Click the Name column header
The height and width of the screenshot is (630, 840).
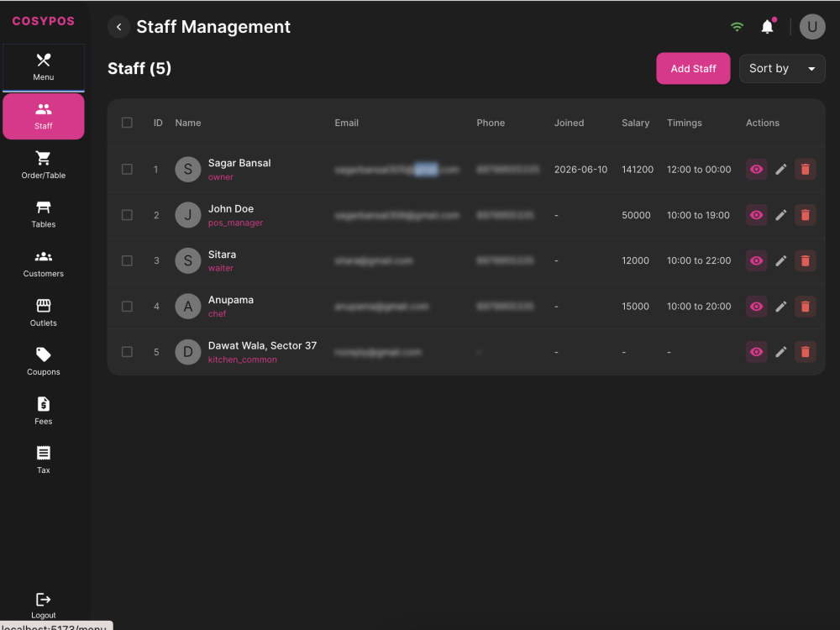(188, 123)
